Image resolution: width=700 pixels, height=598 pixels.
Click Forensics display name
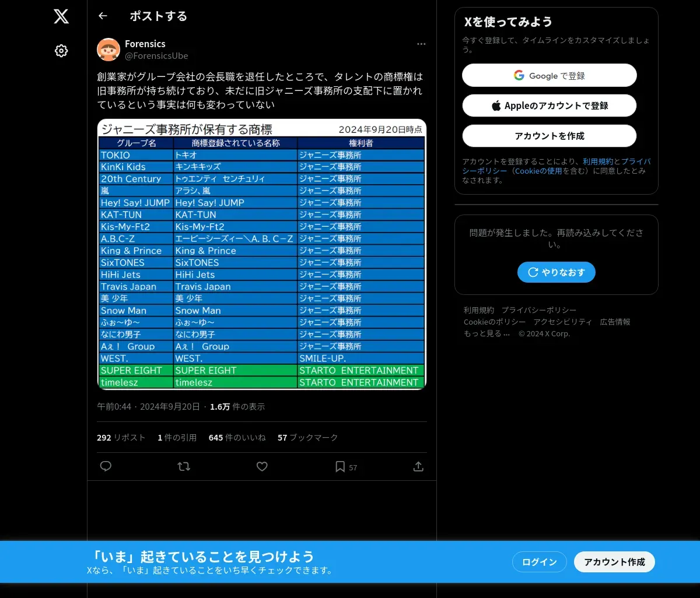(145, 44)
